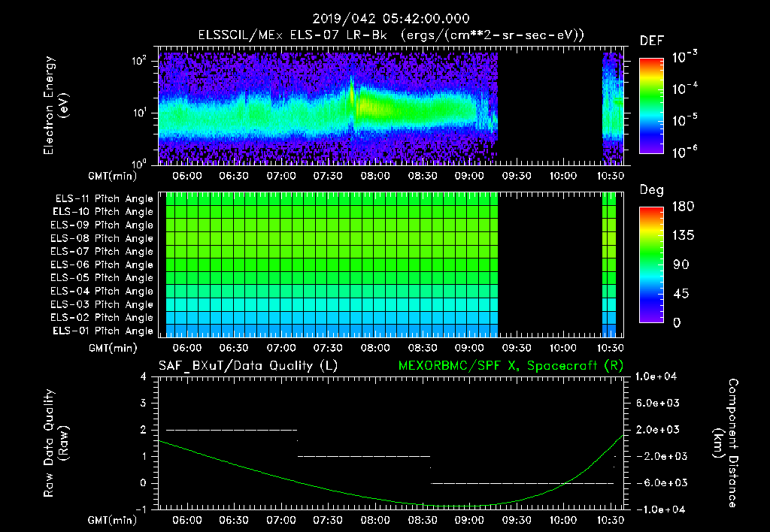Click the ELS-07 Pitch Angle row label

(102, 251)
